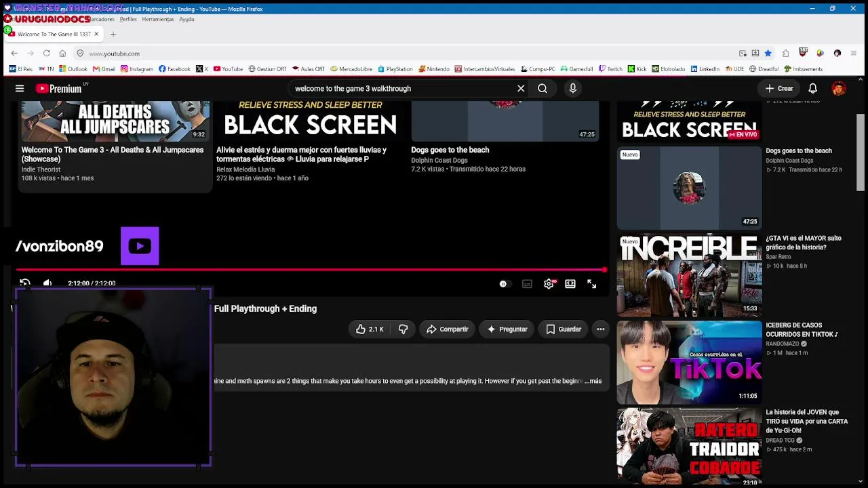Image resolution: width=868 pixels, height=488 pixels.
Task: Start voice search with microphone
Action: tap(573, 88)
